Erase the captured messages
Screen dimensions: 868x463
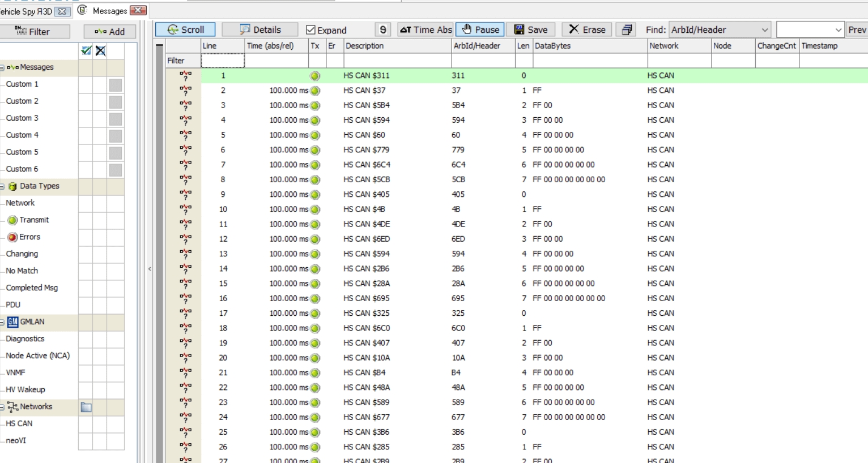coord(587,30)
